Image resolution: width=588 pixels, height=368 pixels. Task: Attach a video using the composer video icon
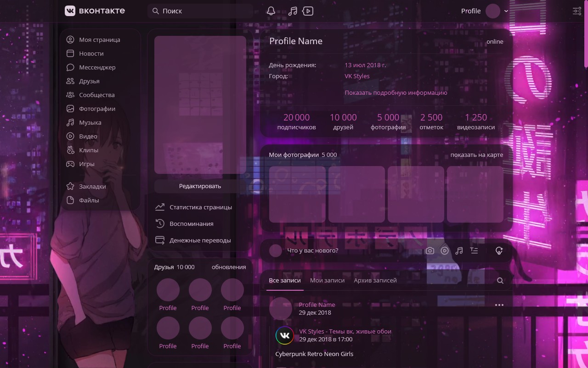(x=445, y=250)
